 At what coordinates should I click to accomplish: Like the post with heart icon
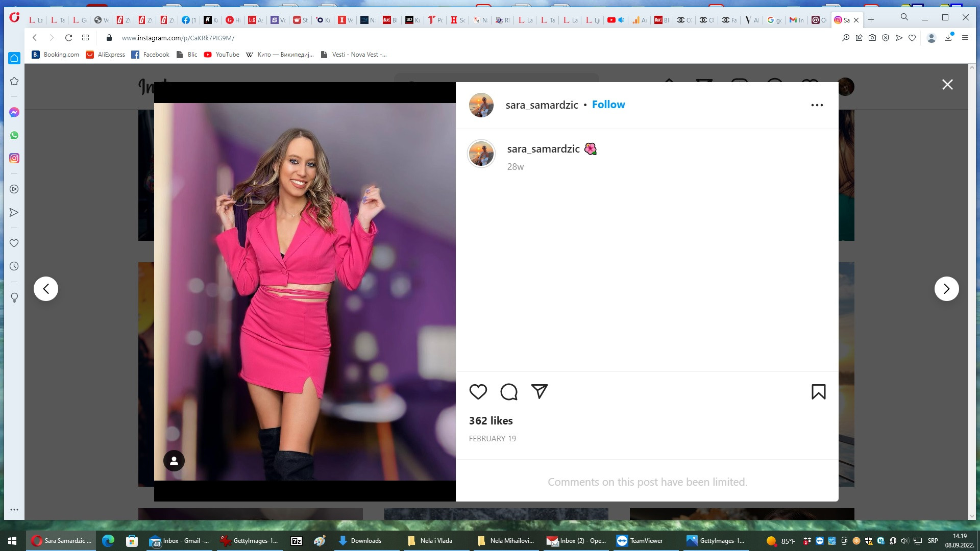point(478,392)
